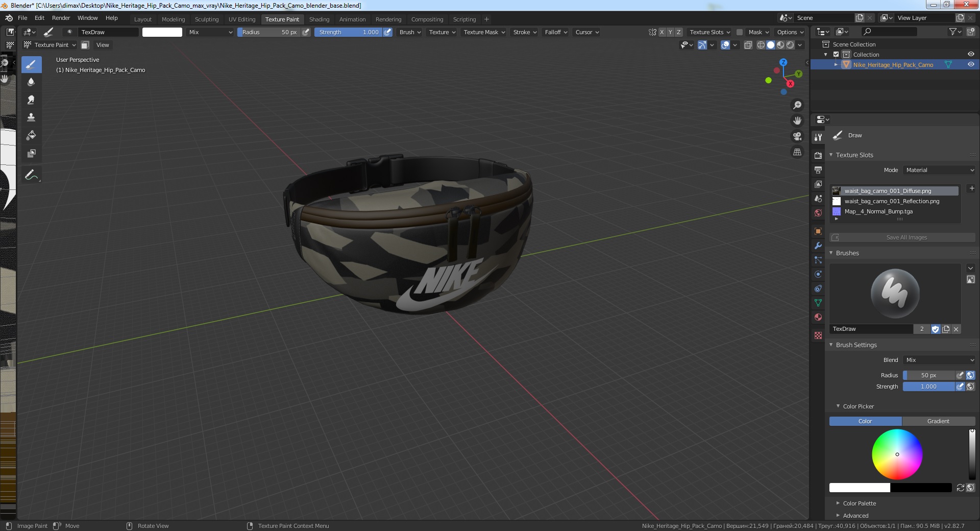Delete the TexDraw brush
This screenshot has height=531, width=980.
(x=956, y=329)
